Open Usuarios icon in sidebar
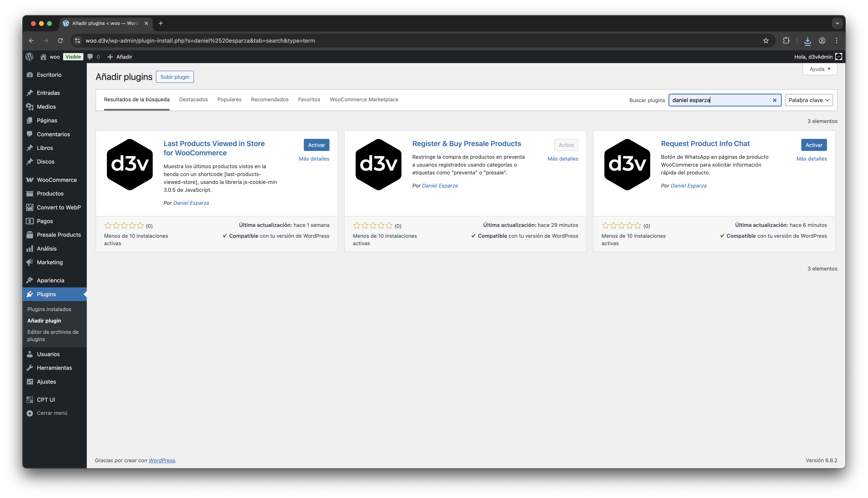This screenshot has height=498, width=868. tap(30, 354)
